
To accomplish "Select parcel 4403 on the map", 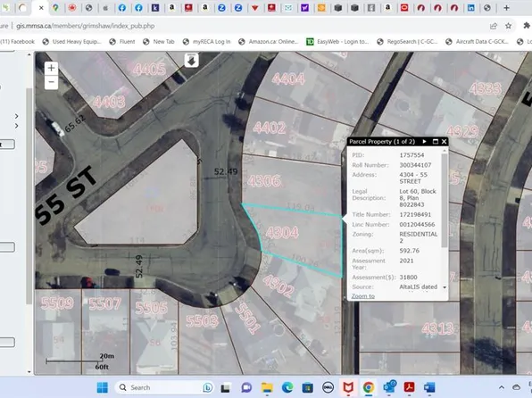I will pyautogui.click(x=109, y=102).
